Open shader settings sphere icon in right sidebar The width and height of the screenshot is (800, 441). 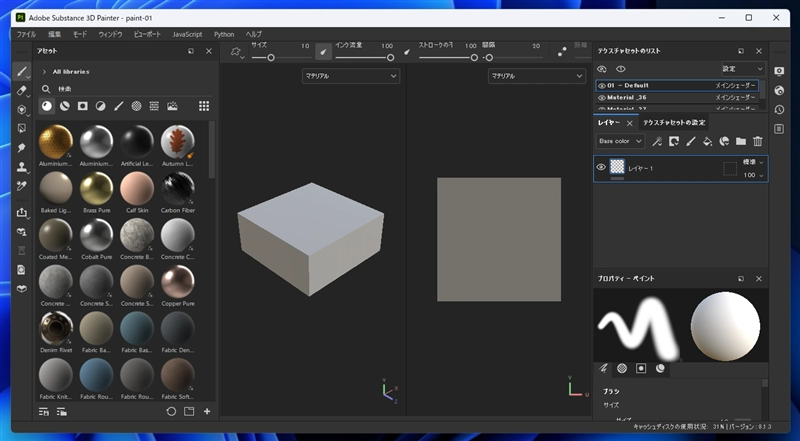click(779, 90)
